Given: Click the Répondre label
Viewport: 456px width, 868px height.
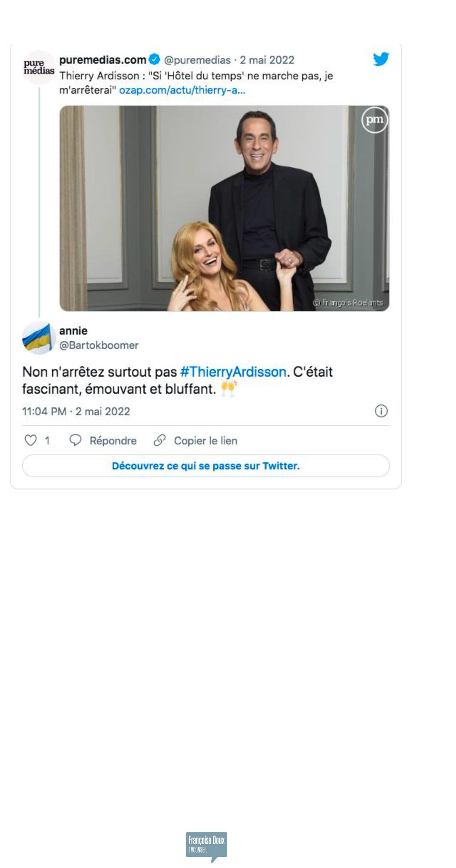Looking at the screenshot, I should coord(113,441).
